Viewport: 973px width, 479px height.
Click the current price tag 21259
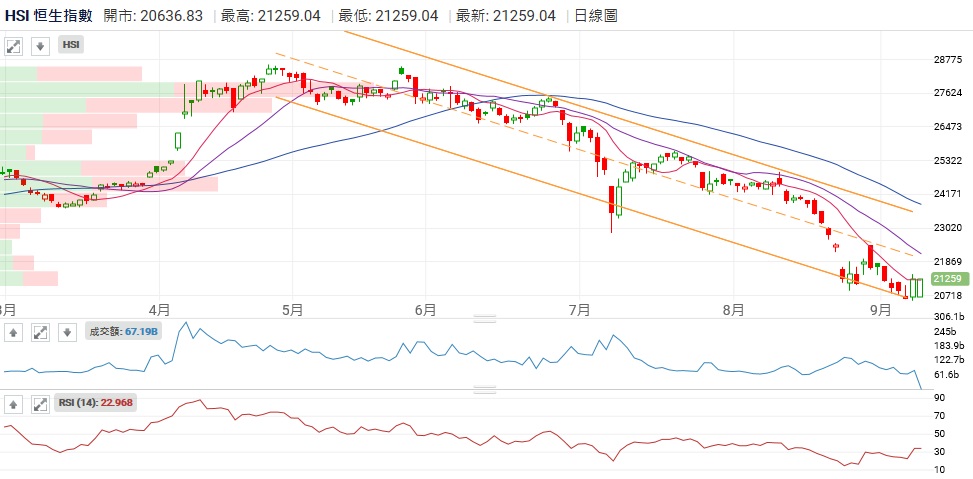(945, 278)
